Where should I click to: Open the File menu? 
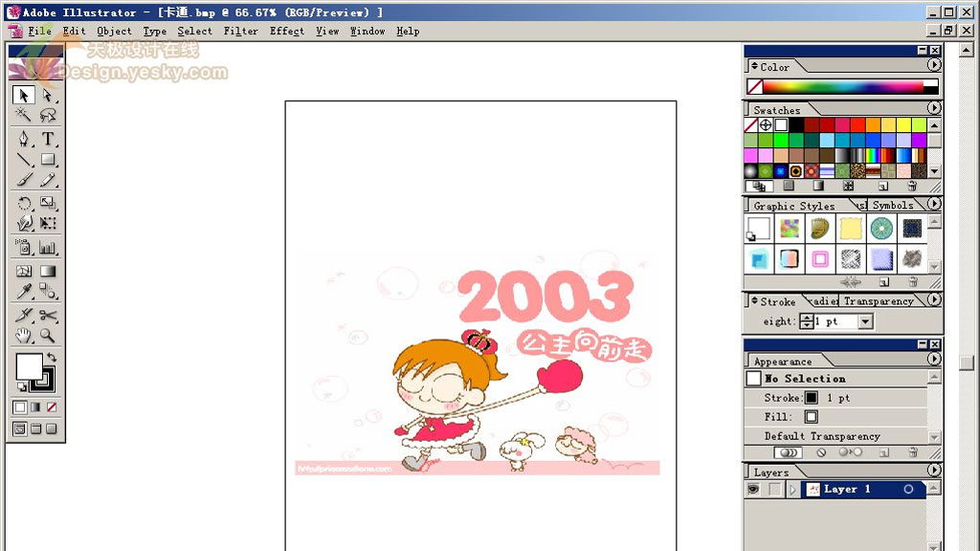(x=39, y=31)
